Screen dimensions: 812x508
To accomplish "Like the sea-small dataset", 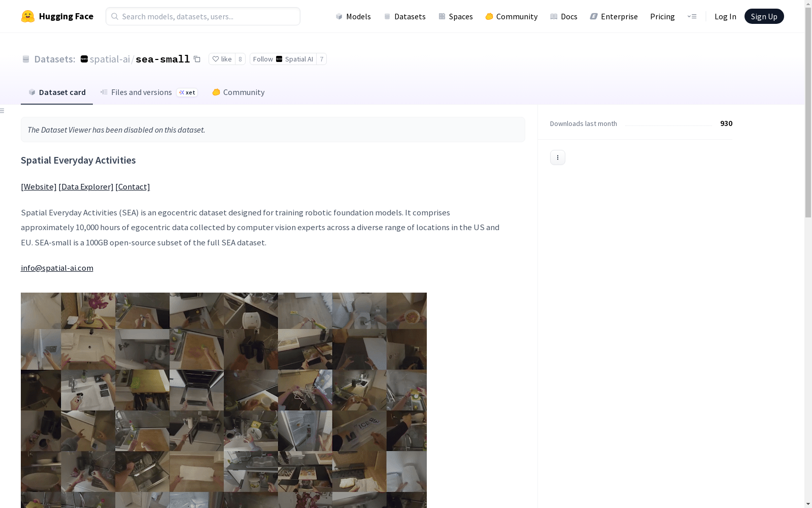I will pos(222,59).
